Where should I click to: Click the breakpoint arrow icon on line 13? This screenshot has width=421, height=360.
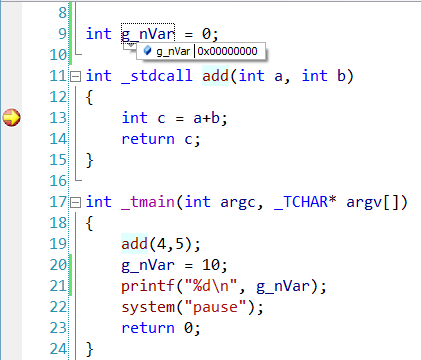coord(12,118)
